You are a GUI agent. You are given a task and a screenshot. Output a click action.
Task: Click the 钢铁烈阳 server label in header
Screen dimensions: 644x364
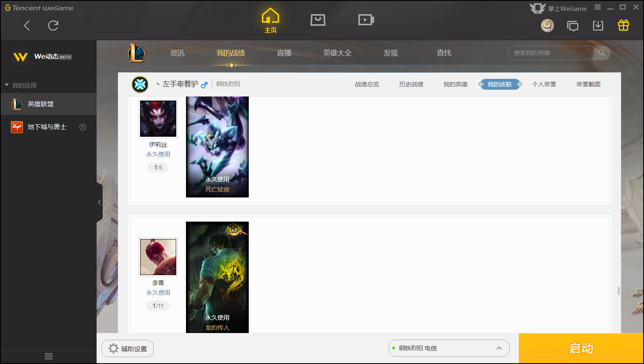click(228, 84)
